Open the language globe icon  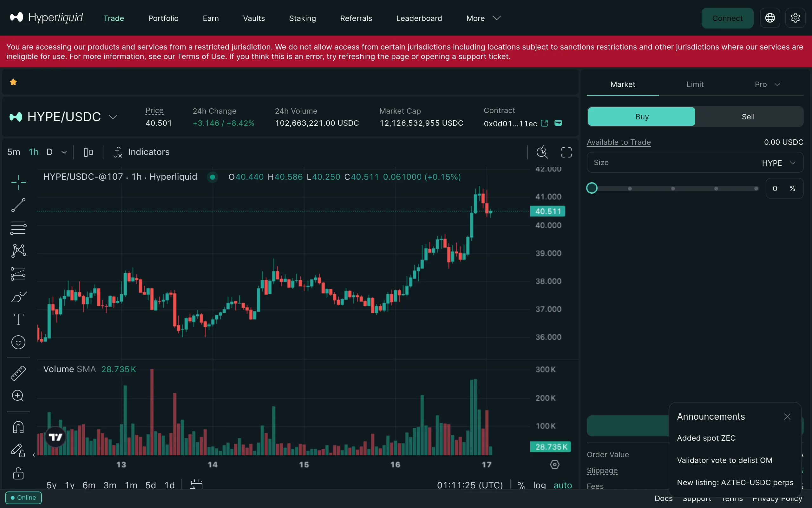(x=770, y=18)
